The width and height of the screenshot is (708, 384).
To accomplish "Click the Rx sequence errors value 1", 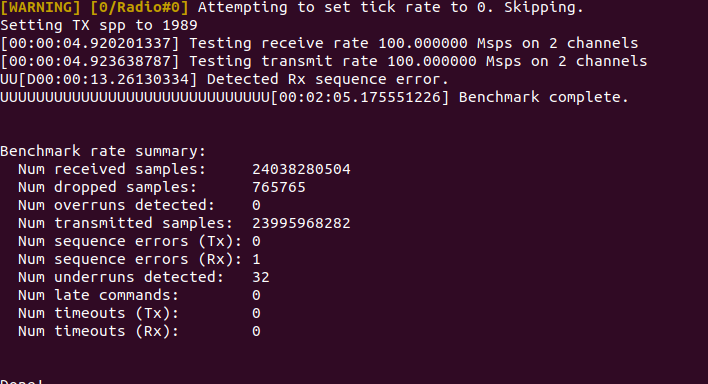I will [256, 259].
